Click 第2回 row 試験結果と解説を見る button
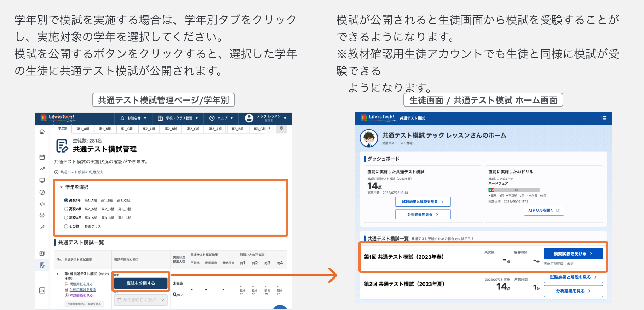Screen dimensions: 644x310 point(573,277)
